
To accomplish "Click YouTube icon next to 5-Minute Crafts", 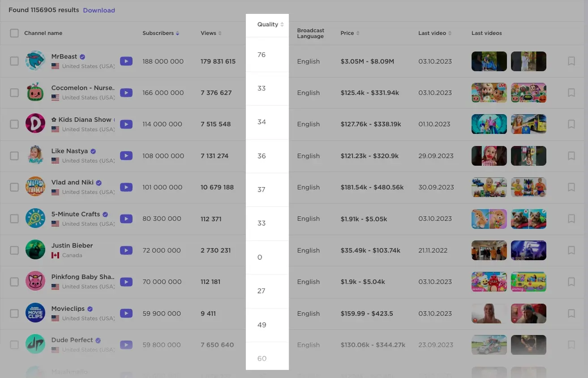I will tap(126, 219).
